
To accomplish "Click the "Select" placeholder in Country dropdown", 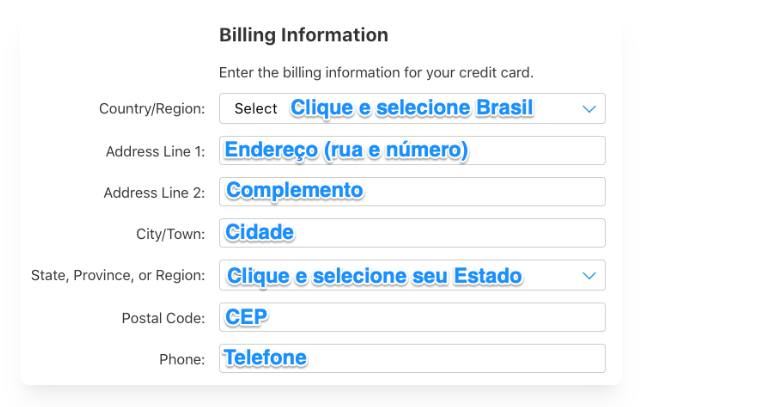I will pos(256,109).
